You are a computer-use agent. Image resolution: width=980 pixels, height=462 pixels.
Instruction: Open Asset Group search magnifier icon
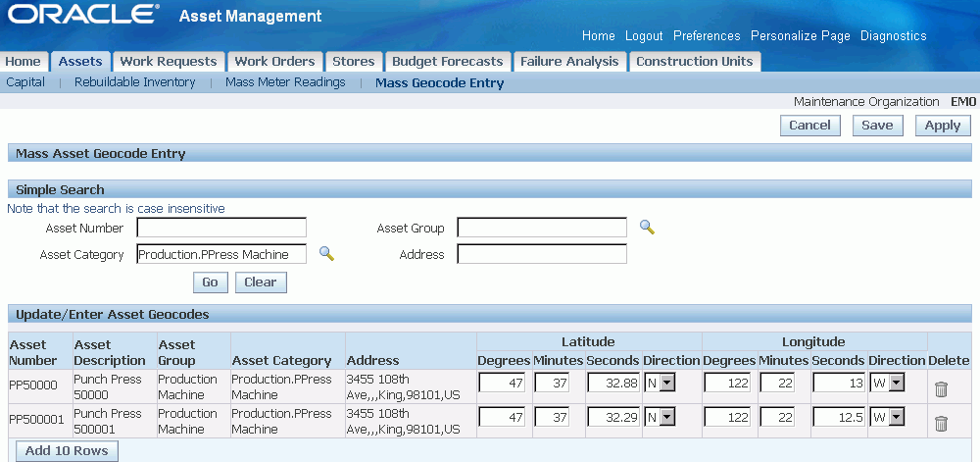[647, 227]
